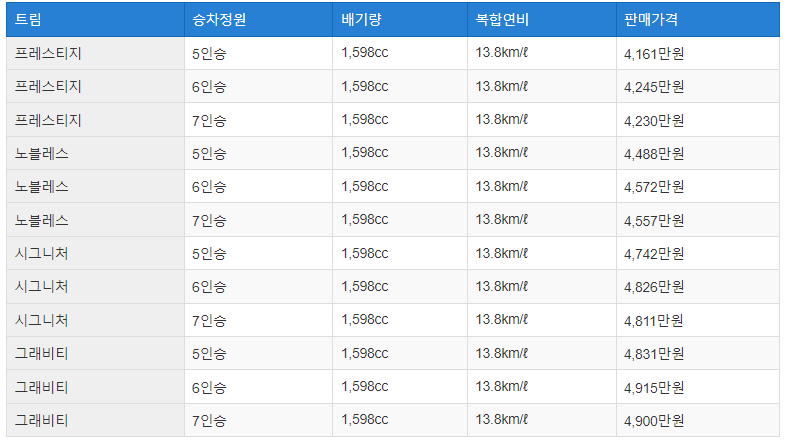Viewport: 787px width, 443px height.
Task: Click 13.8km/ℓ in the 4,572만원 row
Action: pyautogui.click(x=502, y=186)
